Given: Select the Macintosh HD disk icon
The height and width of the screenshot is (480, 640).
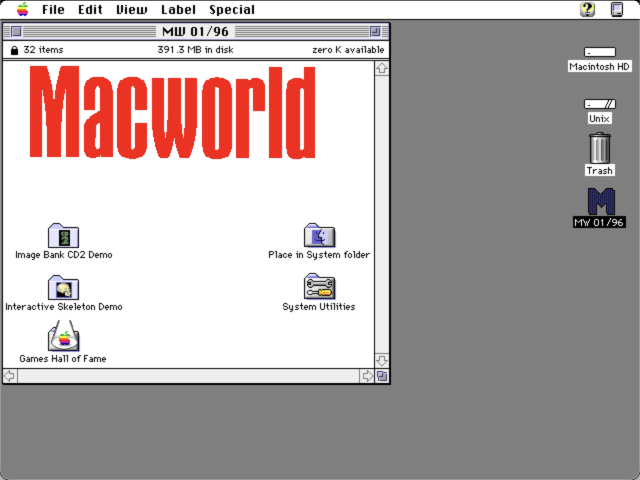Looking at the screenshot, I should click(x=600, y=52).
